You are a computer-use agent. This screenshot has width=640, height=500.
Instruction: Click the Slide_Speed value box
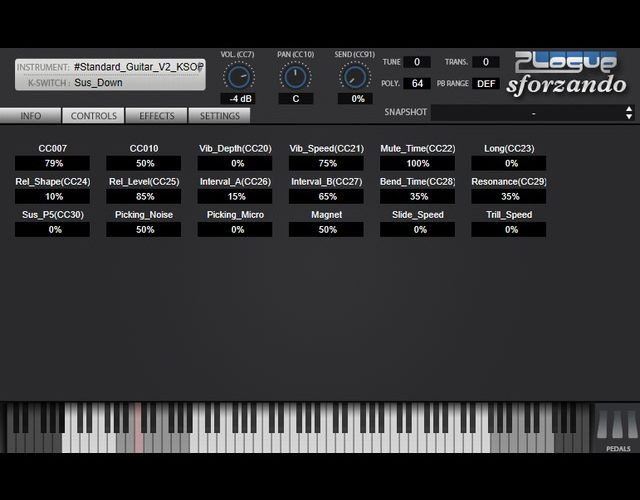pyautogui.click(x=417, y=229)
